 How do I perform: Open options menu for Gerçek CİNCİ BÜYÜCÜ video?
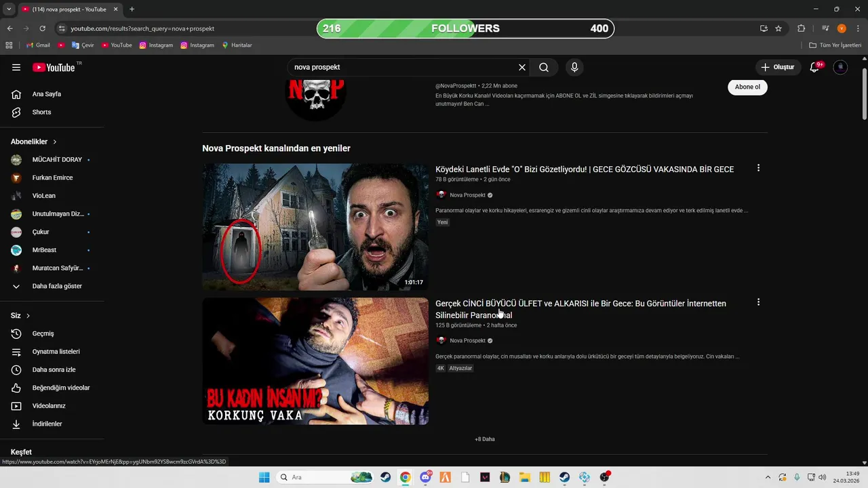(x=758, y=302)
